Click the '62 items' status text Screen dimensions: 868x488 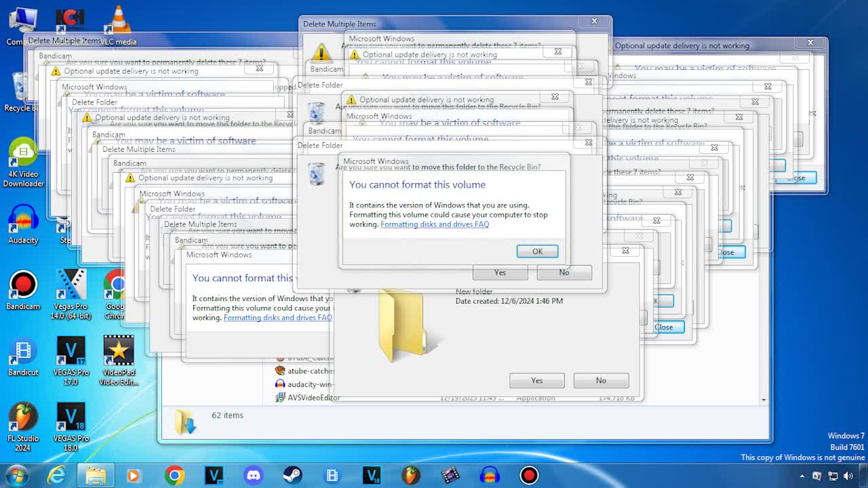click(227, 415)
